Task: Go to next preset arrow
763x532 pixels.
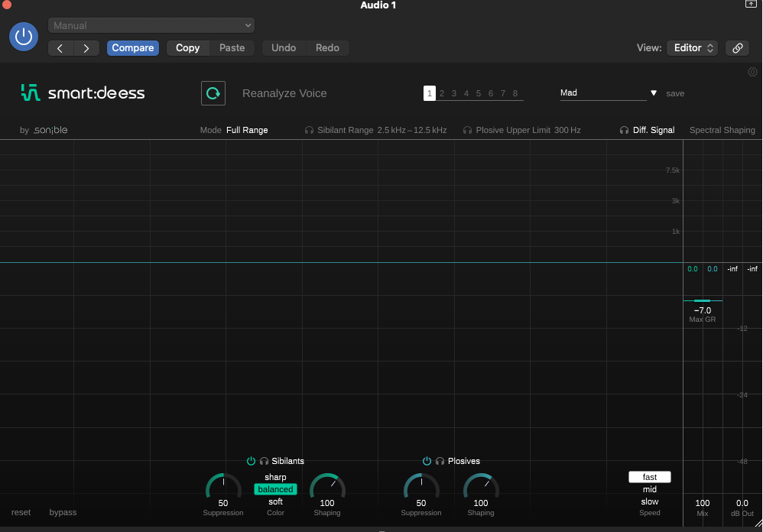Action: (x=86, y=48)
